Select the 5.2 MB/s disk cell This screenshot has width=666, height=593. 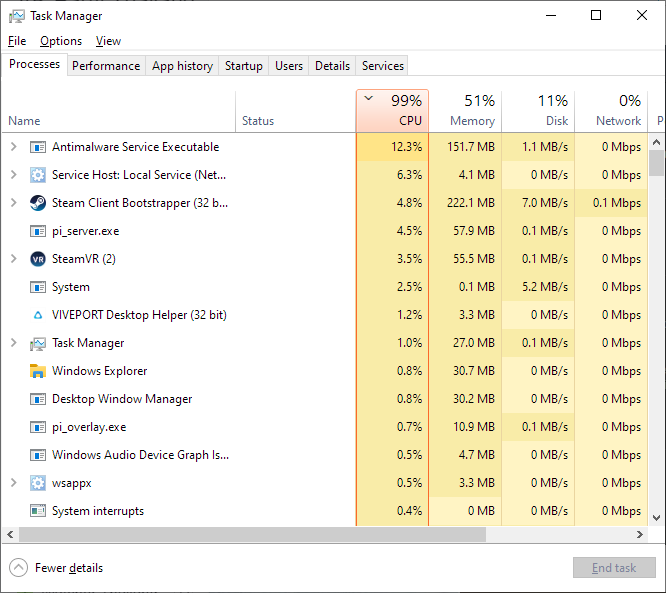click(x=538, y=287)
